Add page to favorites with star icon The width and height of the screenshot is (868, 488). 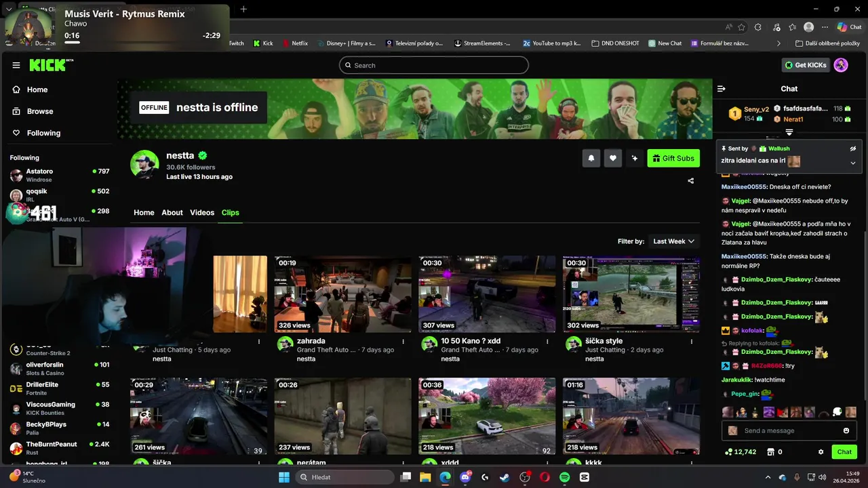pos(741,27)
